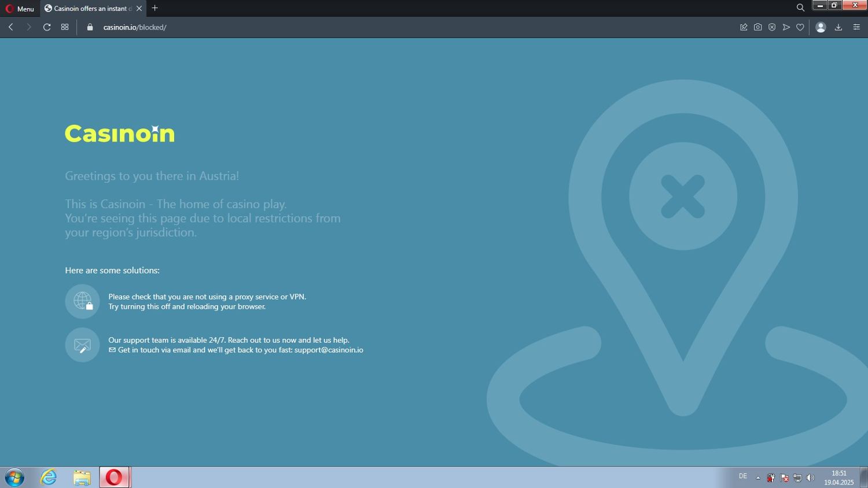This screenshot has width=868, height=488.
Task: Click the Reload page icon
Action: (x=47, y=27)
